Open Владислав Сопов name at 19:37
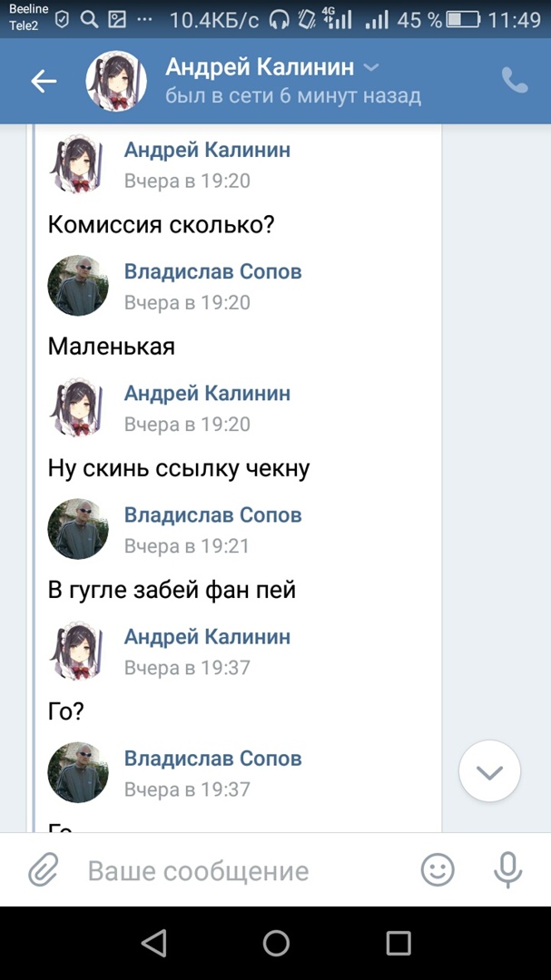This screenshot has width=551, height=980. click(x=212, y=758)
